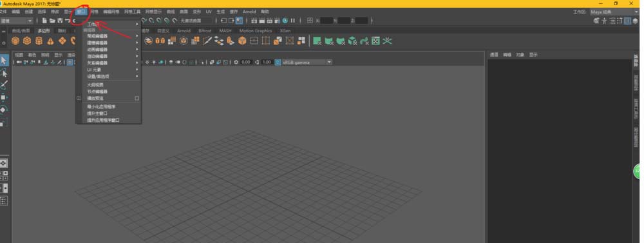Screen dimensions: 644x243
Task: Click the Mirror (two capsules) shelf icon
Action: point(160,41)
